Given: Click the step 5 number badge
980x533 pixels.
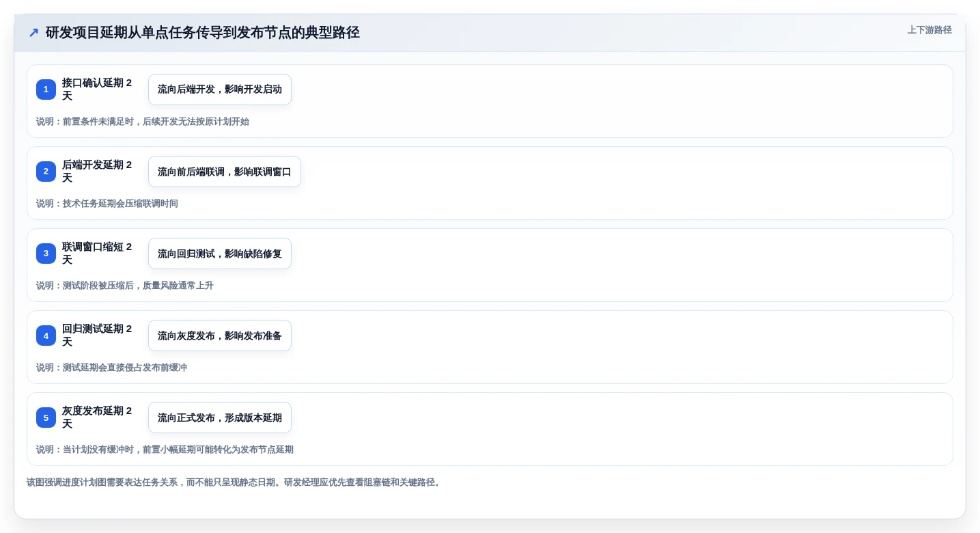Looking at the screenshot, I should pyautogui.click(x=46, y=418).
